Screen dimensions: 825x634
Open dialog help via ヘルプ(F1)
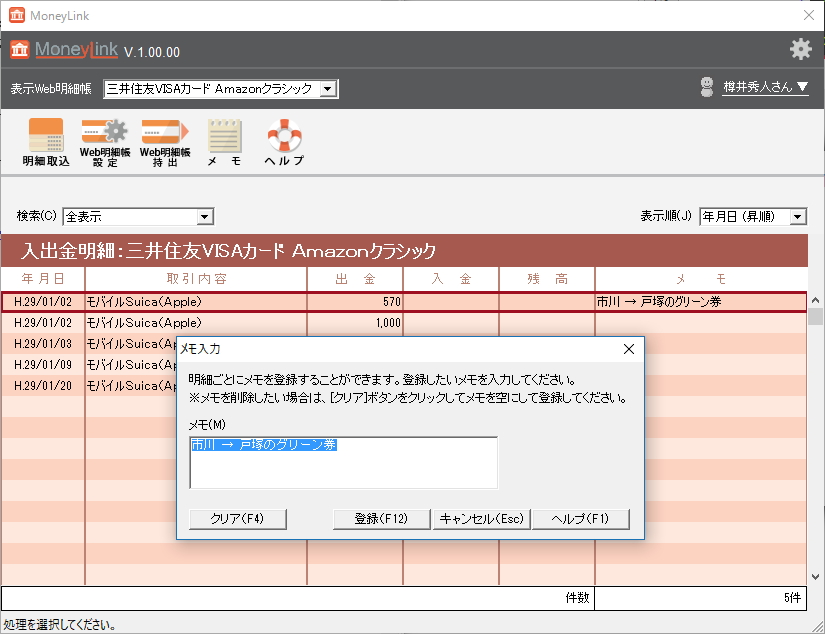(580, 519)
